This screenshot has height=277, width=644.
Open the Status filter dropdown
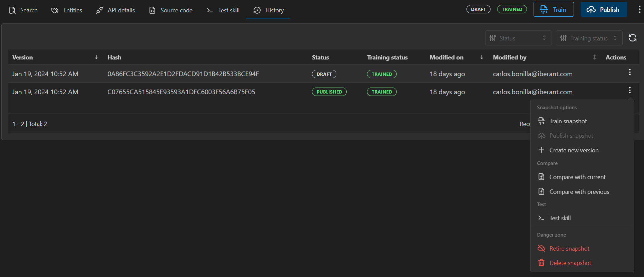pos(518,38)
